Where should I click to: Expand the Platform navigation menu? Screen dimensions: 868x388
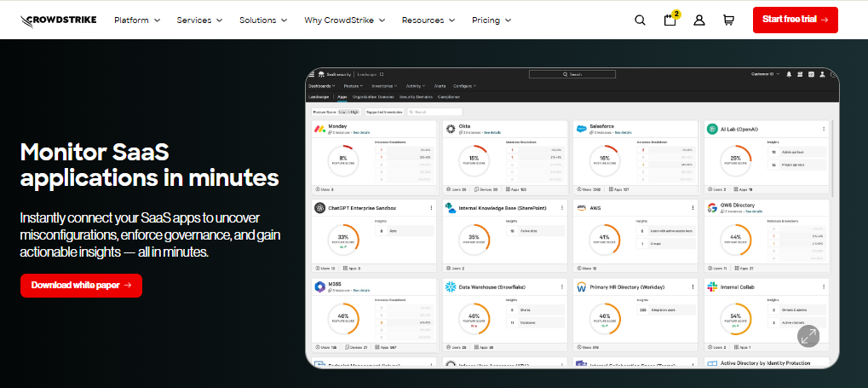(x=137, y=20)
